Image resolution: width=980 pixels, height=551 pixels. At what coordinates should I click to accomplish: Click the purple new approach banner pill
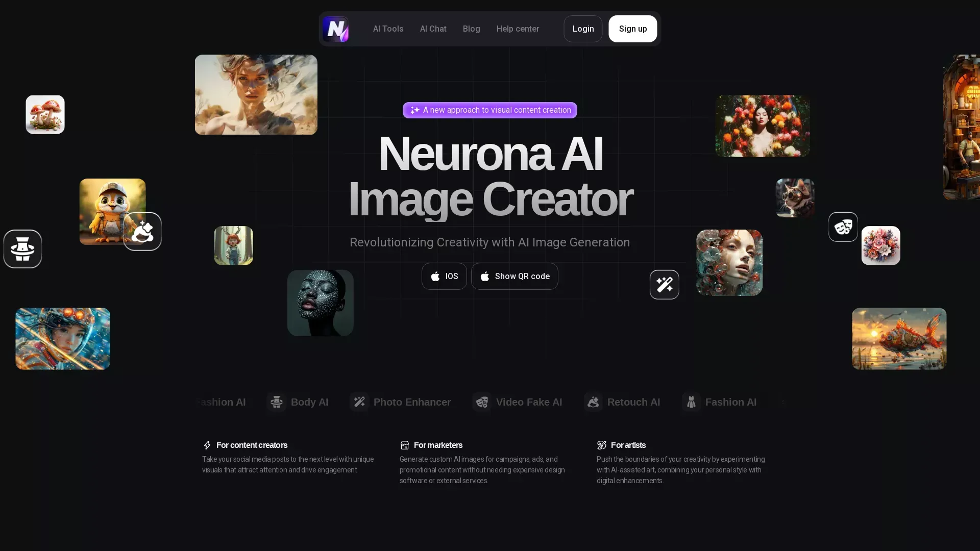click(x=489, y=110)
